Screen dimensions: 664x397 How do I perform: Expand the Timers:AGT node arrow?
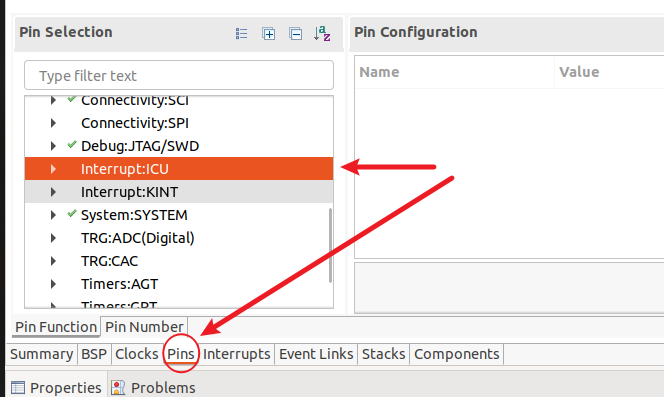click(x=53, y=284)
